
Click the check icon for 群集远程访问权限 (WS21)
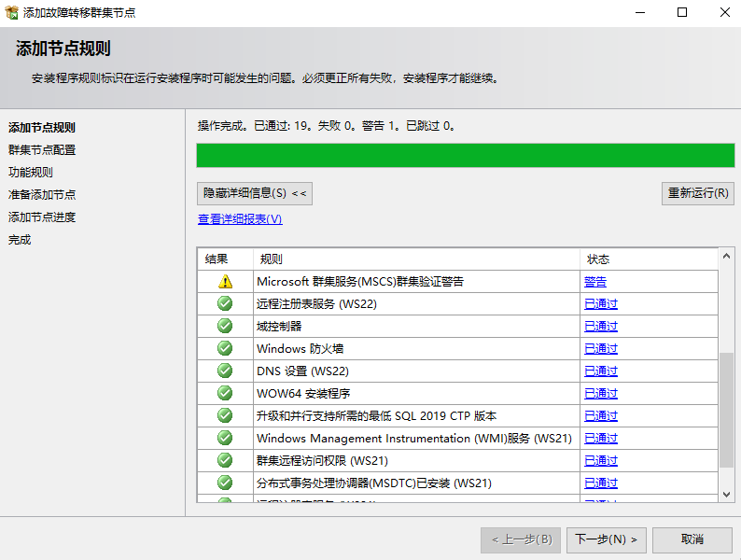pyautogui.click(x=224, y=460)
